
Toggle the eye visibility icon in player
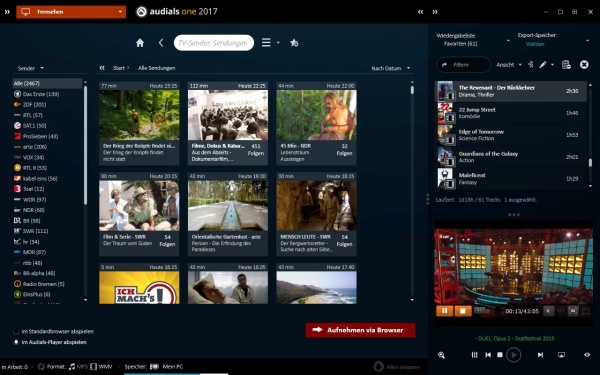click(587, 355)
